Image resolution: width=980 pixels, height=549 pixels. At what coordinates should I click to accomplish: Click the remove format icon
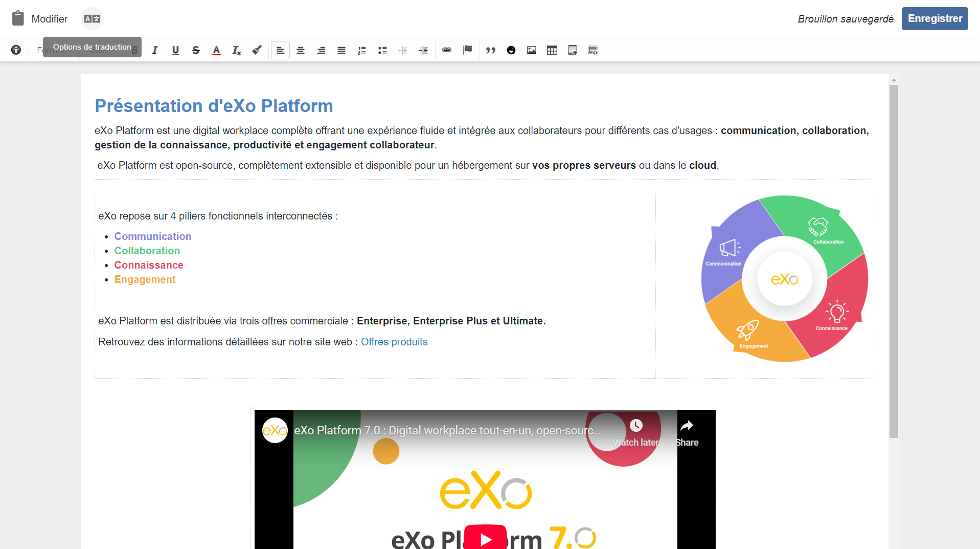[x=236, y=50]
